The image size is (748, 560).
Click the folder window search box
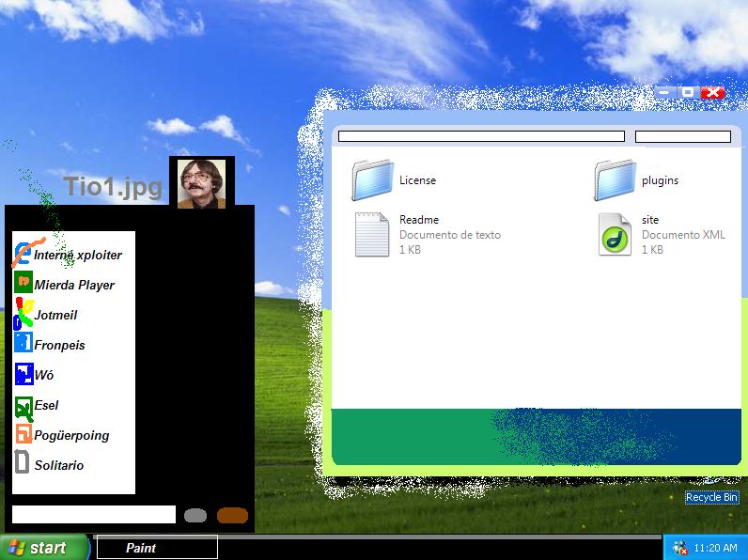point(683,136)
